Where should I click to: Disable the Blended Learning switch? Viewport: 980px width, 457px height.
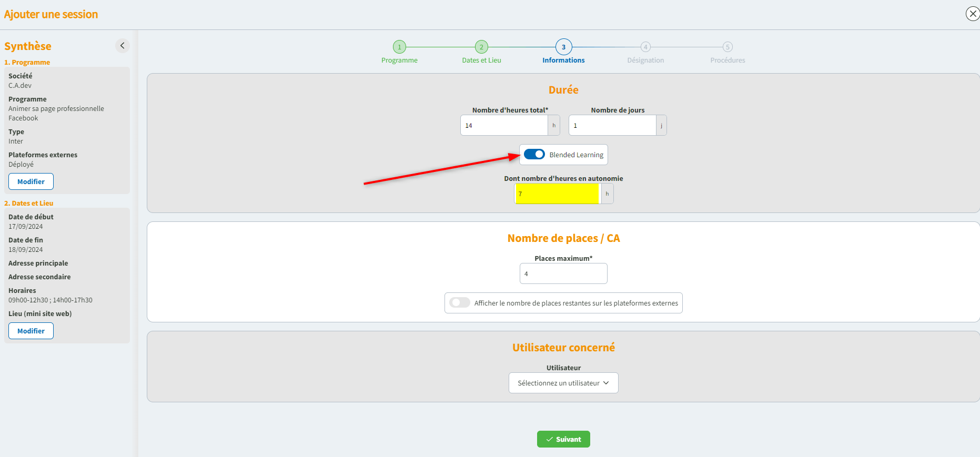click(x=534, y=155)
